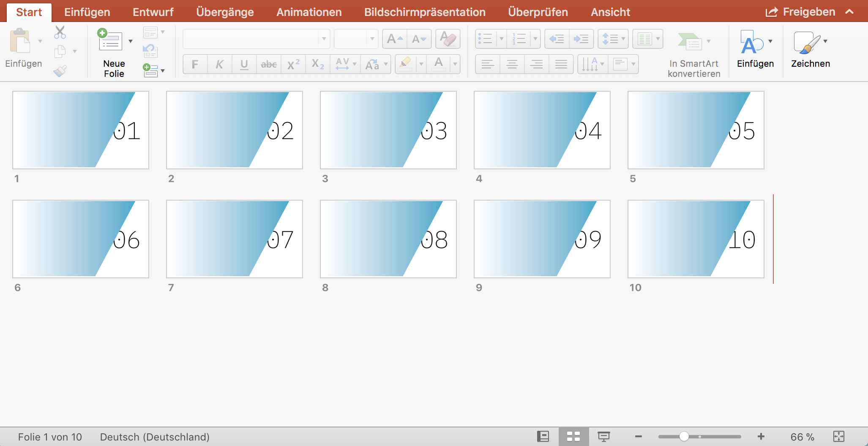Select slide thumbnail 03
The image size is (868, 446).
click(x=388, y=130)
